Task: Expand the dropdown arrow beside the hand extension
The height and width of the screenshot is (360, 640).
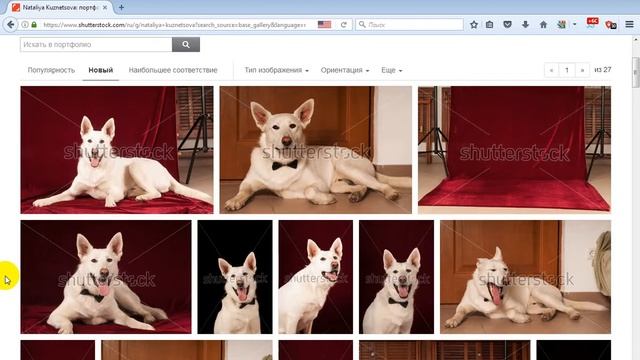Action: point(574,24)
